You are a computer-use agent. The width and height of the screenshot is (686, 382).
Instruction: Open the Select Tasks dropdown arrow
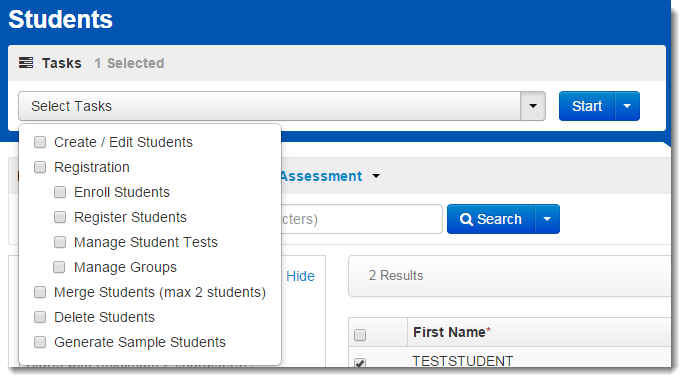[x=532, y=106]
